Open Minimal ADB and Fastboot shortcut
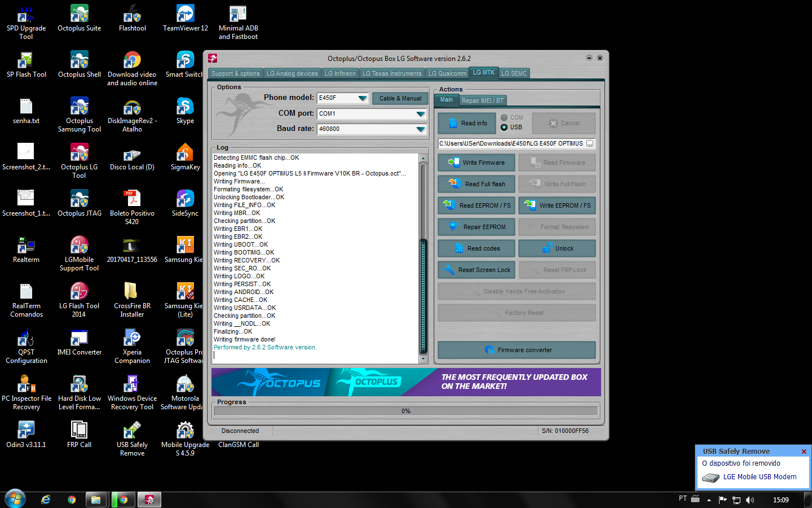812x508 pixels. (x=238, y=23)
